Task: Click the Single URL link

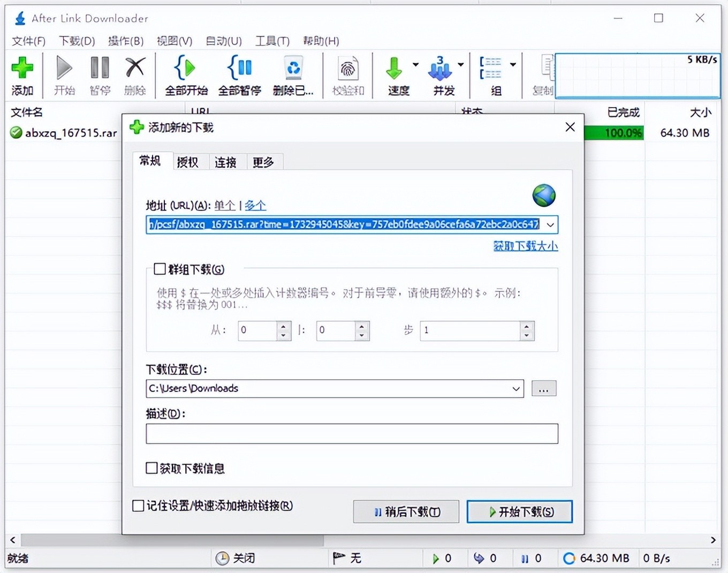Action: pos(225,206)
